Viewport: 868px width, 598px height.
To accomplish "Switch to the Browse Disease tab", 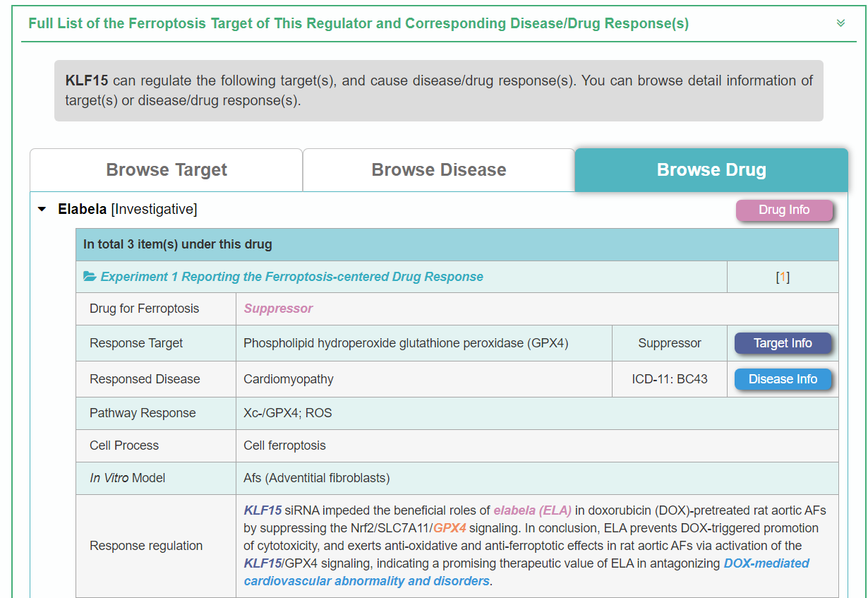I will pyautogui.click(x=439, y=170).
